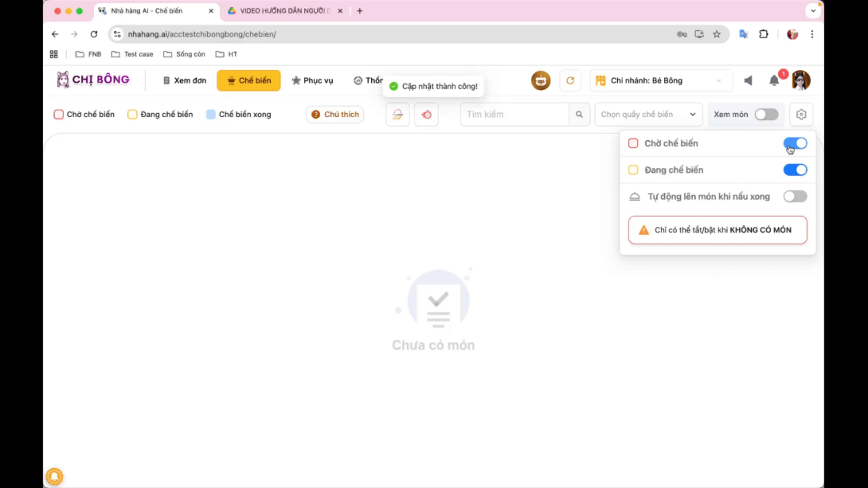The width and height of the screenshot is (868, 488).
Task: Go to the Phục vụ tab
Action: 312,80
